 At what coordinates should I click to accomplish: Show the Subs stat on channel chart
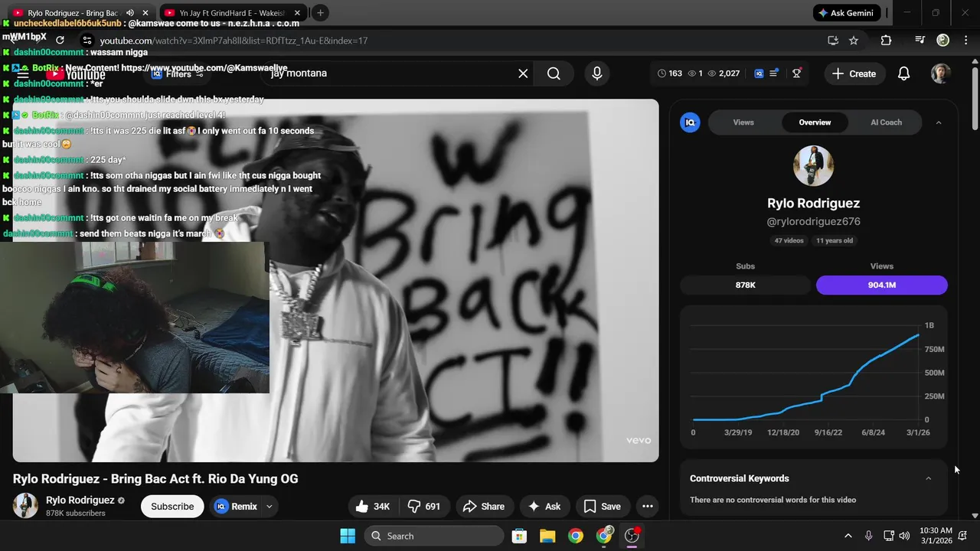pyautogui.click(x=745, y=285)
